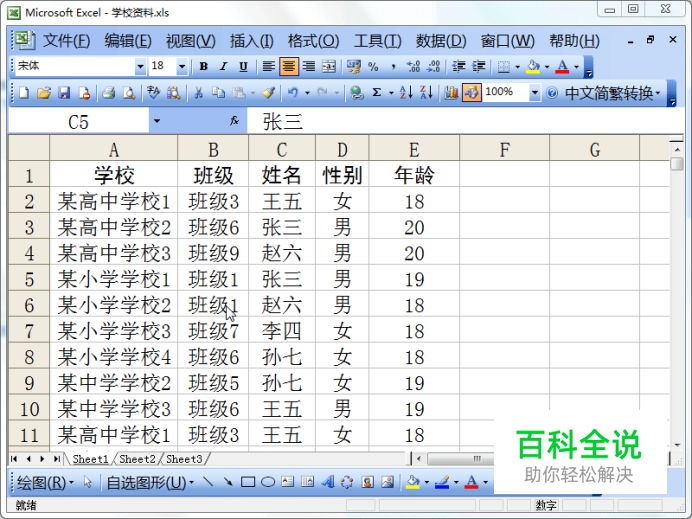Screen dimensions: 692x519
Task: Toggle the Drawing toolbar button
Action: 471,93
